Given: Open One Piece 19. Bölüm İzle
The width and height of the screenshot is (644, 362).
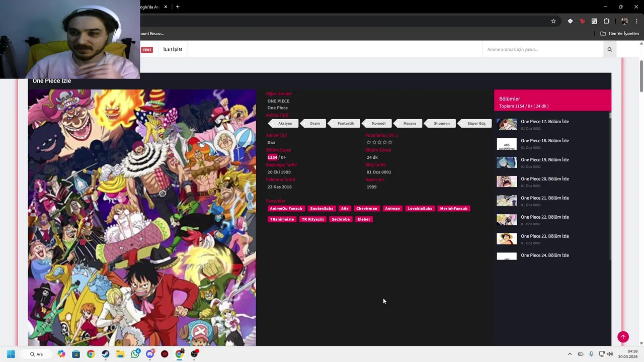Looking at the screenshot, I should click(x=545, y=160).
